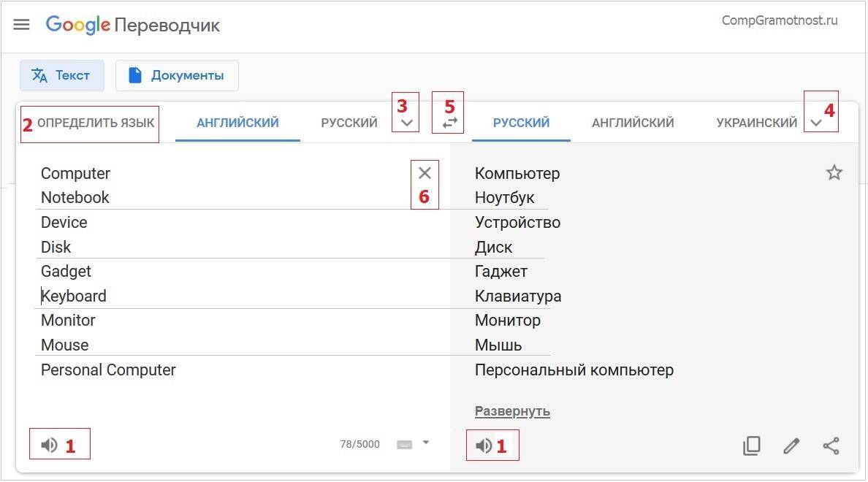Screen dimensions: 868x482
Task: Play audio of the Russian translation
Action: point(484,445)
